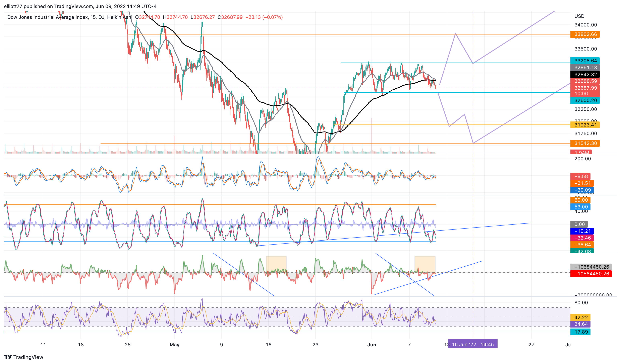The width and height of the screenshot is (621, 364).
Task: Click the May label on the time axis
Action: 174,345
